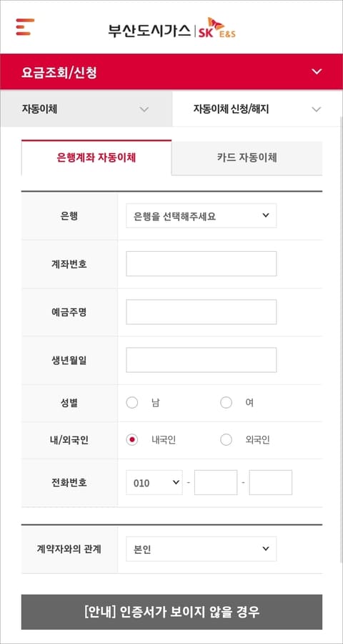The image size is (343, 644).
Task: Open the hamburger menu icon
Action: point(25,26)
